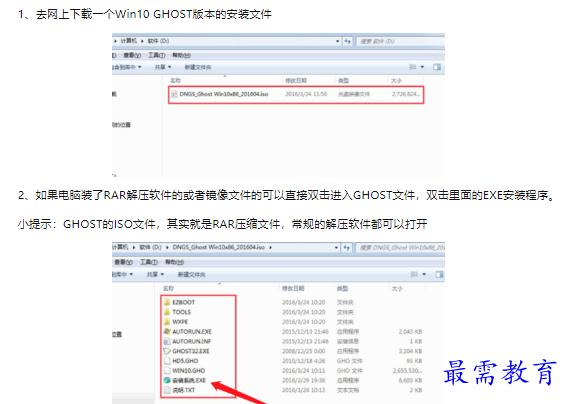Select the WIN10.GHO file icon
Screen dimensions: 565x404
click(167, 370)
